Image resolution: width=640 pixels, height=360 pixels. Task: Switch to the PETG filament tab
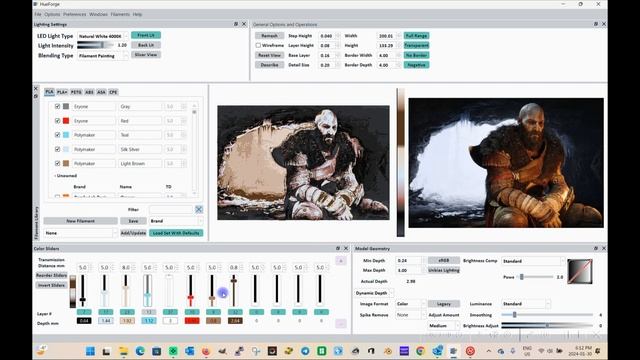point(76,92)
